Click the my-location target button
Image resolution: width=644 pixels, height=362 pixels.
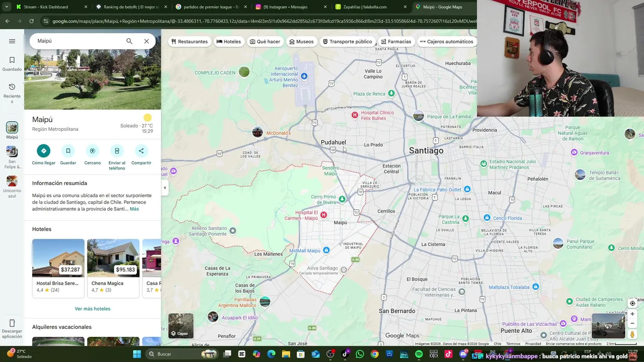[632, 303]
